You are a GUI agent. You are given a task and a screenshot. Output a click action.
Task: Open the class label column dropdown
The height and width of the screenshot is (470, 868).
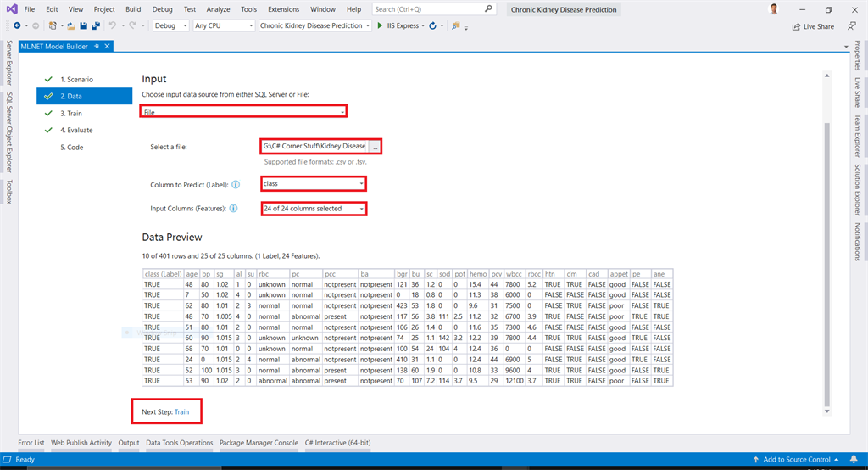click(x=314, y=183)
